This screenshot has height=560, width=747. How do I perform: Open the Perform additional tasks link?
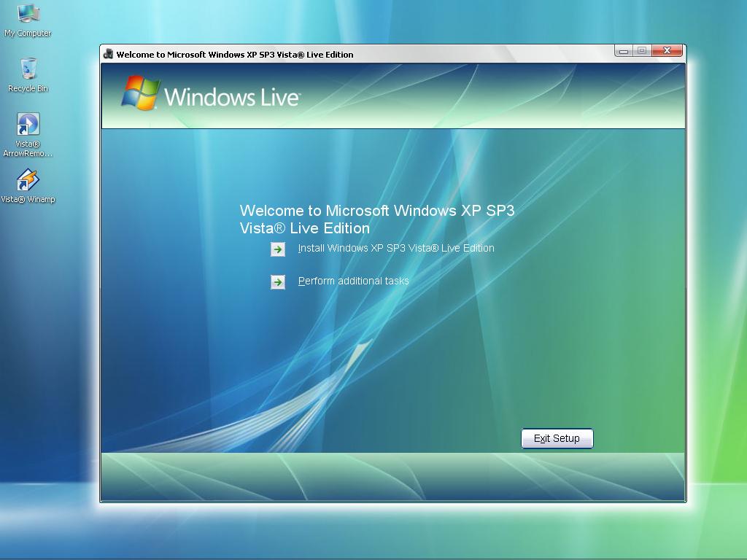354,281
